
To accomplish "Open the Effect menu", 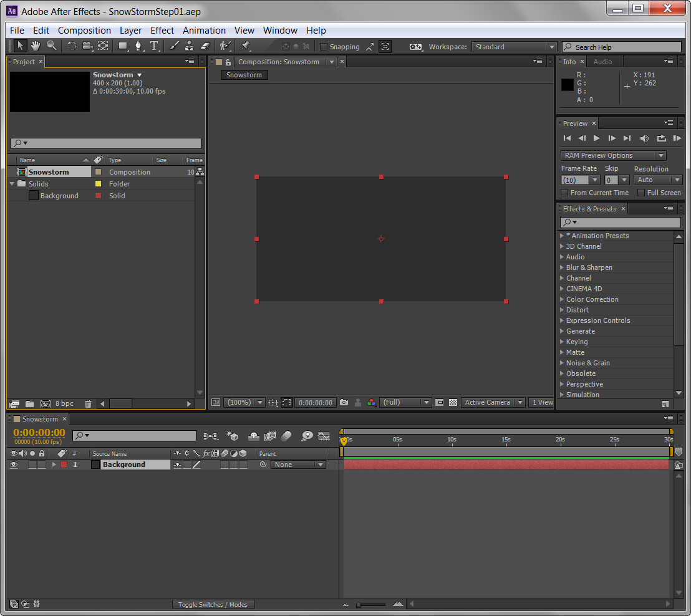I will click(162, 31).
